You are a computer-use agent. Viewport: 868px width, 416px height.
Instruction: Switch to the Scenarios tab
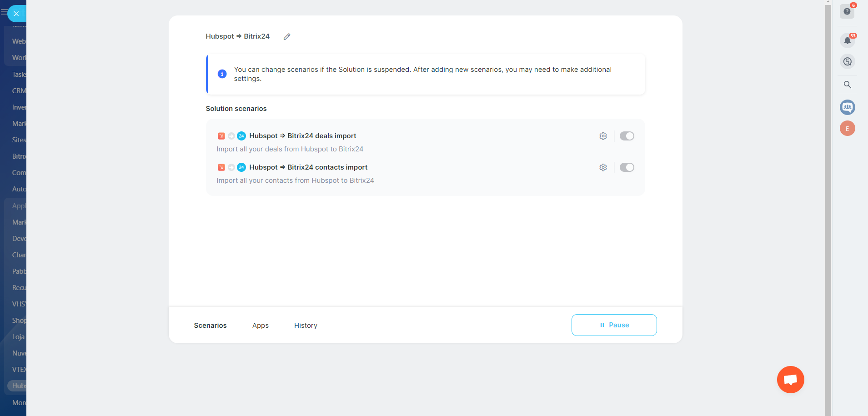point(210,326)
